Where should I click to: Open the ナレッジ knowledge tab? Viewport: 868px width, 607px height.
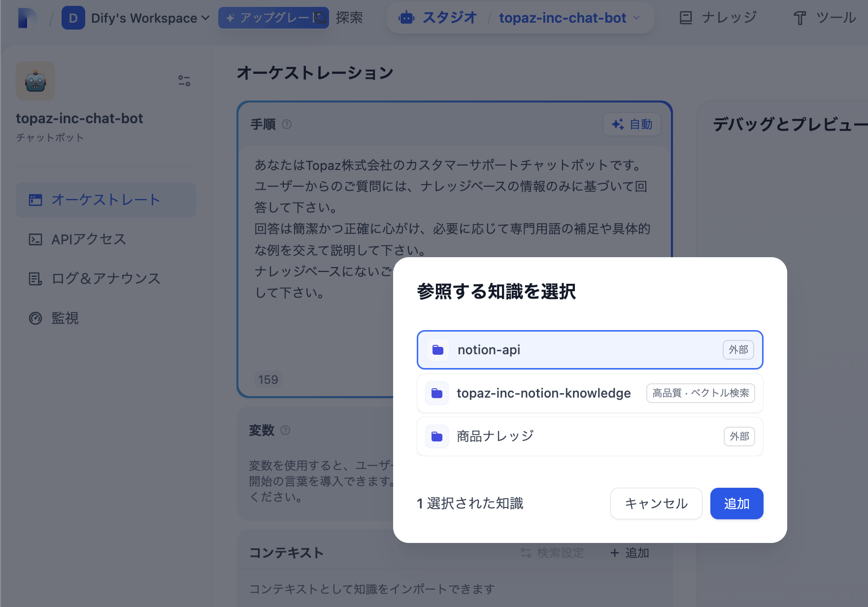click(718, 18)
